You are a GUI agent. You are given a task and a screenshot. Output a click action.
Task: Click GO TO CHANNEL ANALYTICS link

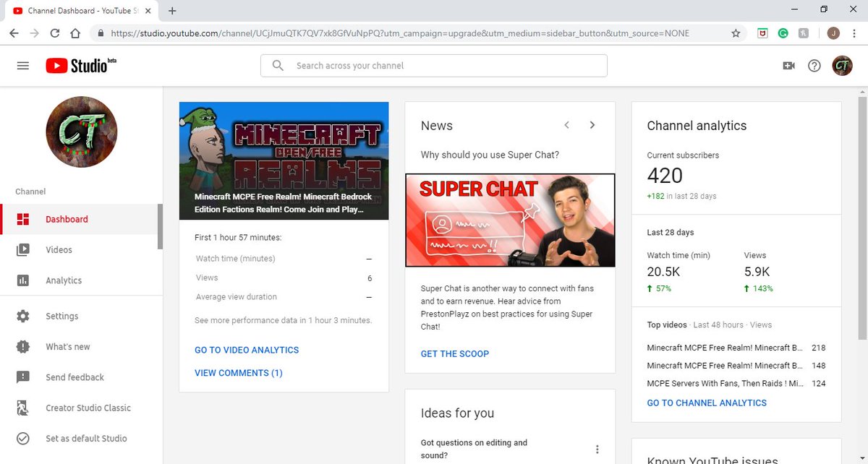707,403
